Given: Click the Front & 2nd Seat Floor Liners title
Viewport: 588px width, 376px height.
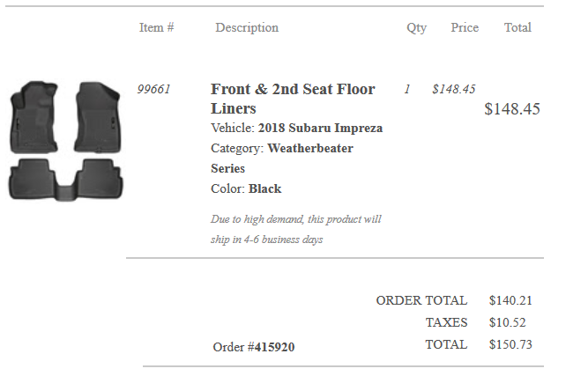Looking at the screenshot, I should click(x=293, y=99).
